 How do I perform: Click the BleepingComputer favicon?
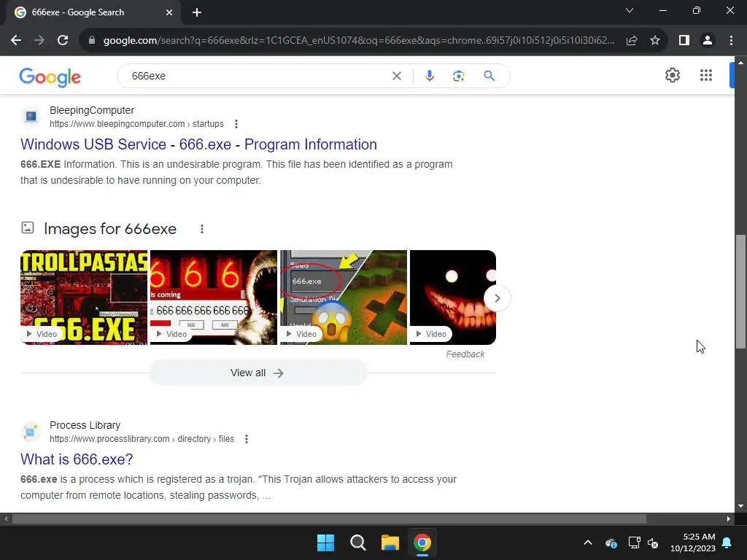(31, 116)
